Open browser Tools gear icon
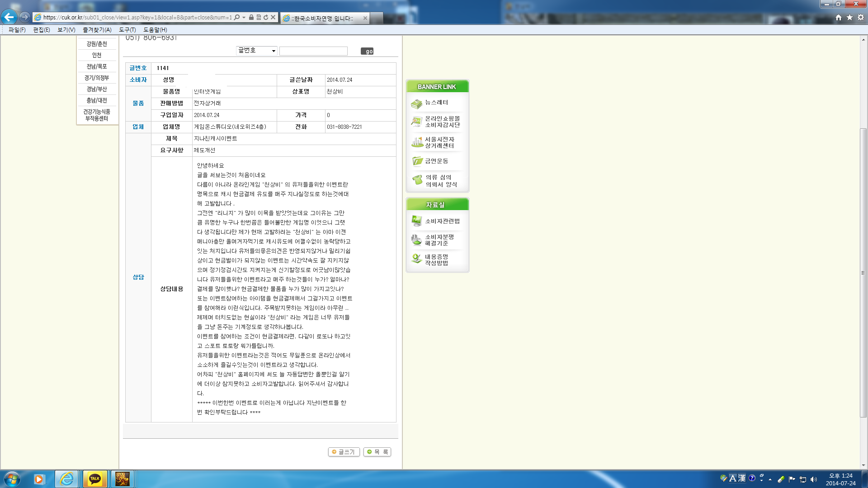The height and width of the screenshot is (488, 868). click(x=861, y=17)
